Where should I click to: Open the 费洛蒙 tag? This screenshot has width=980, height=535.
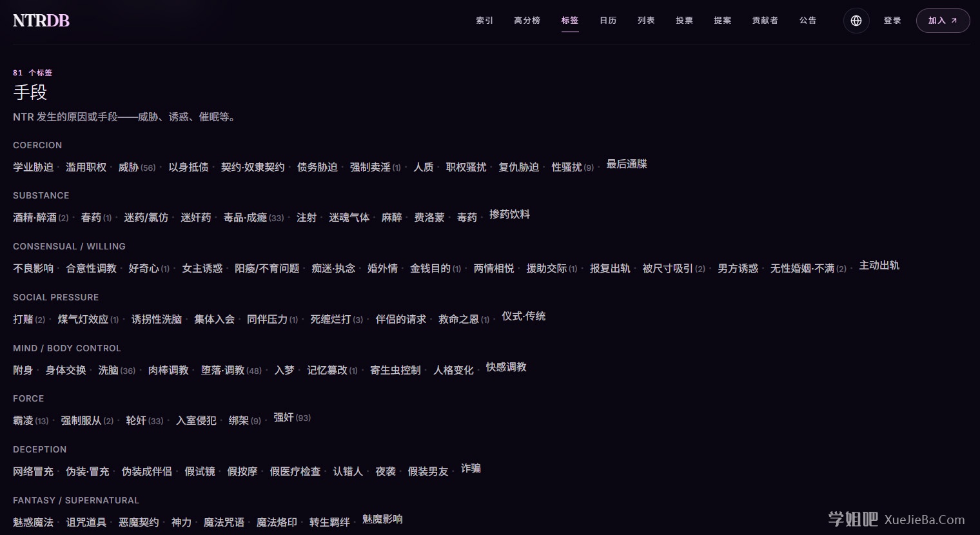429,217
